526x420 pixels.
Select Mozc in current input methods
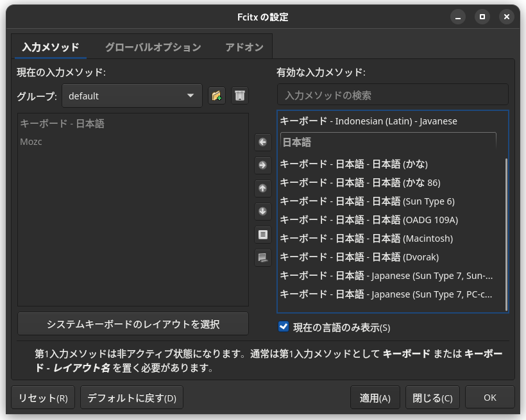(x=133, y=142)
